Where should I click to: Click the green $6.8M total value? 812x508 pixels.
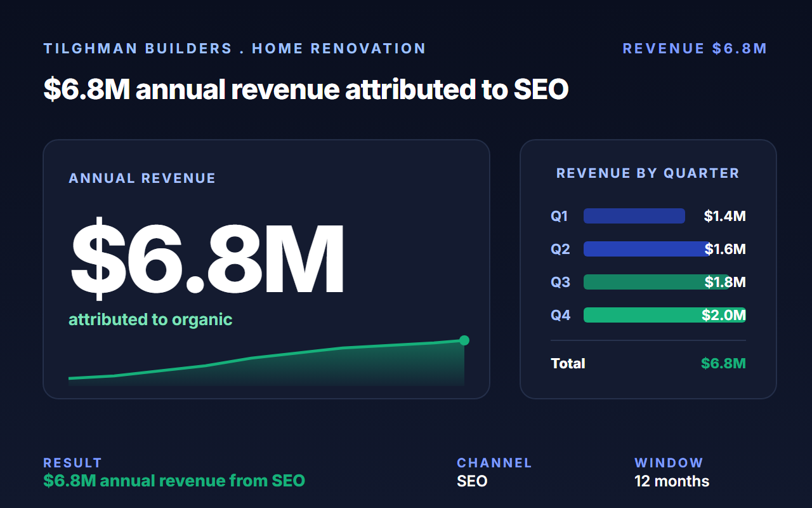coord(723,363)
